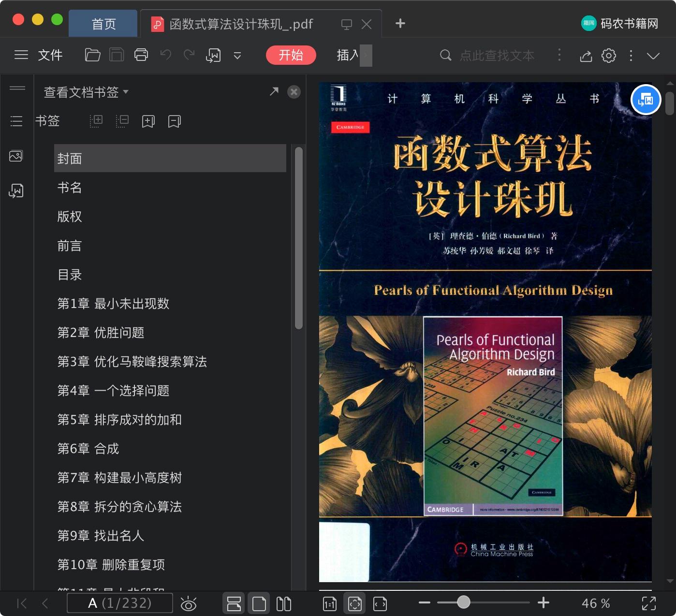Viewport: 676px width, 616px height.
Task: Open the bookmark list sidebar icon
Action: coord(16,121)
